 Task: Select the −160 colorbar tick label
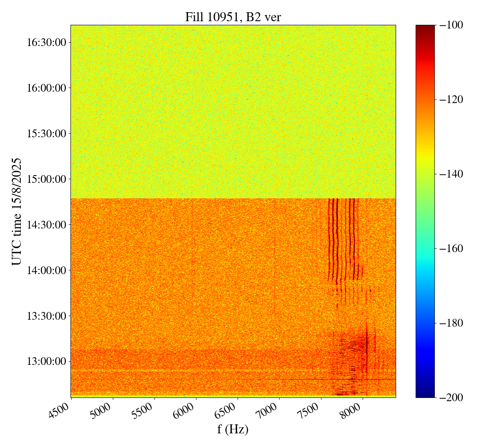click(x=450, y=248)
